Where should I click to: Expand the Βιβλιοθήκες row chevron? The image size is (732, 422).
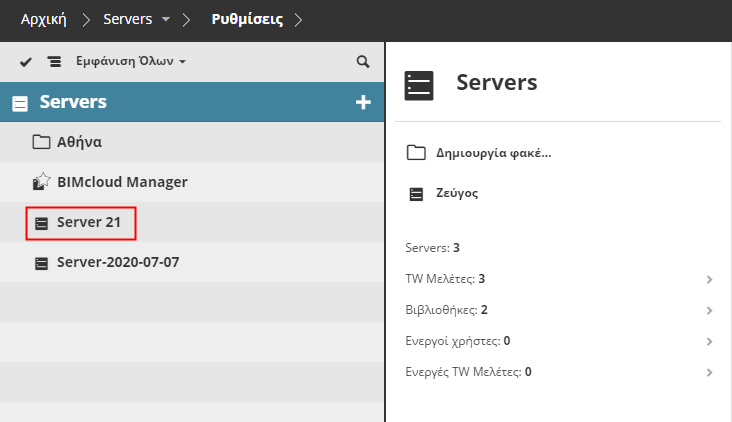[709, 310]
